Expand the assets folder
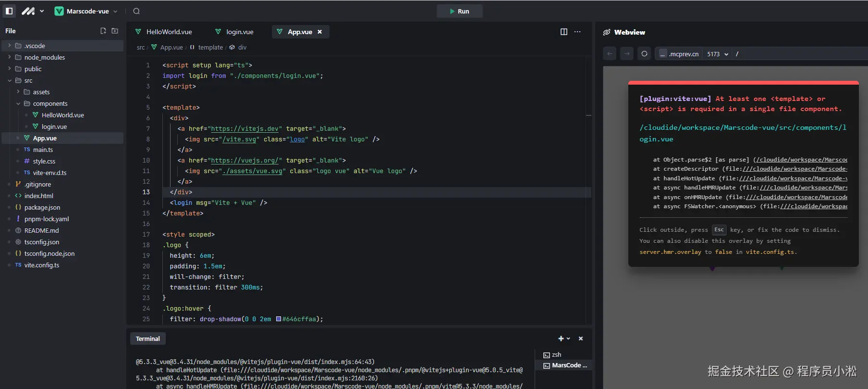Image resolution: width=868 pixels, height=389 pixels. [62, 92]
